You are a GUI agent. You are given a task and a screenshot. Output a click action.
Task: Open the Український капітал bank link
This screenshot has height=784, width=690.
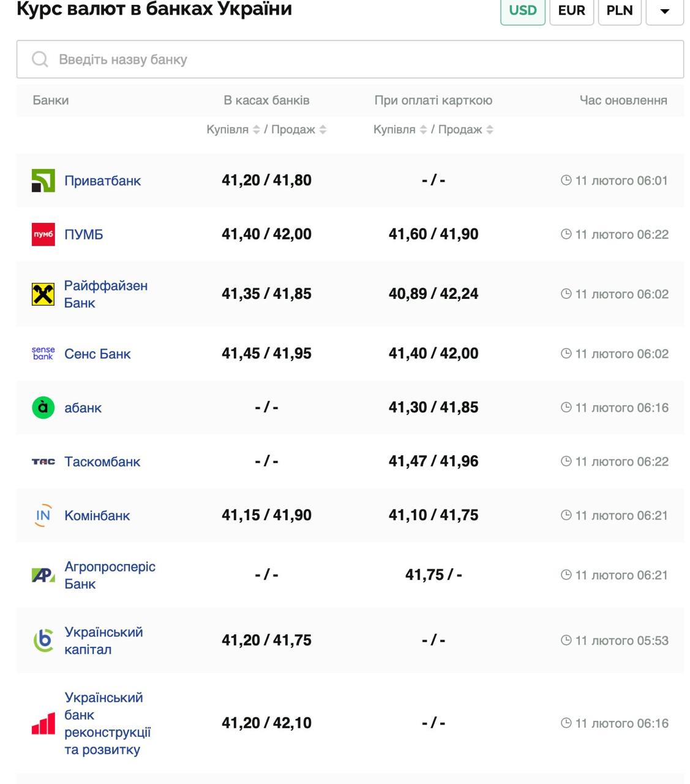coord(103,641)
